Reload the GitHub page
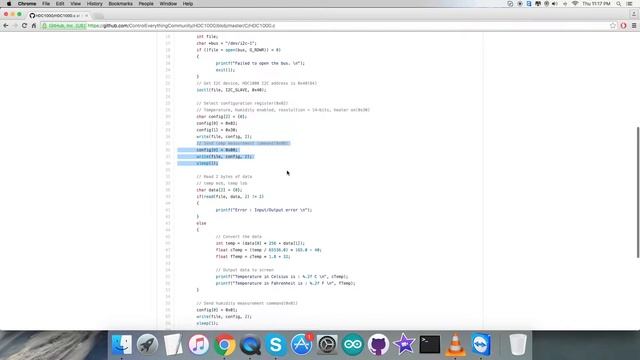The image size is (640, 360). point(24,26)
